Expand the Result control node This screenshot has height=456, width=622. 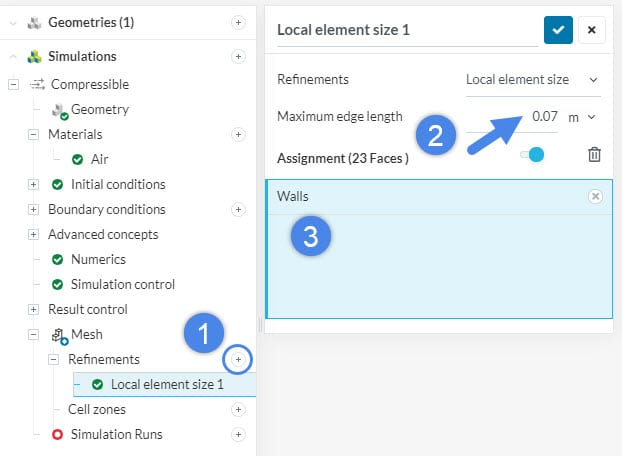33,310
